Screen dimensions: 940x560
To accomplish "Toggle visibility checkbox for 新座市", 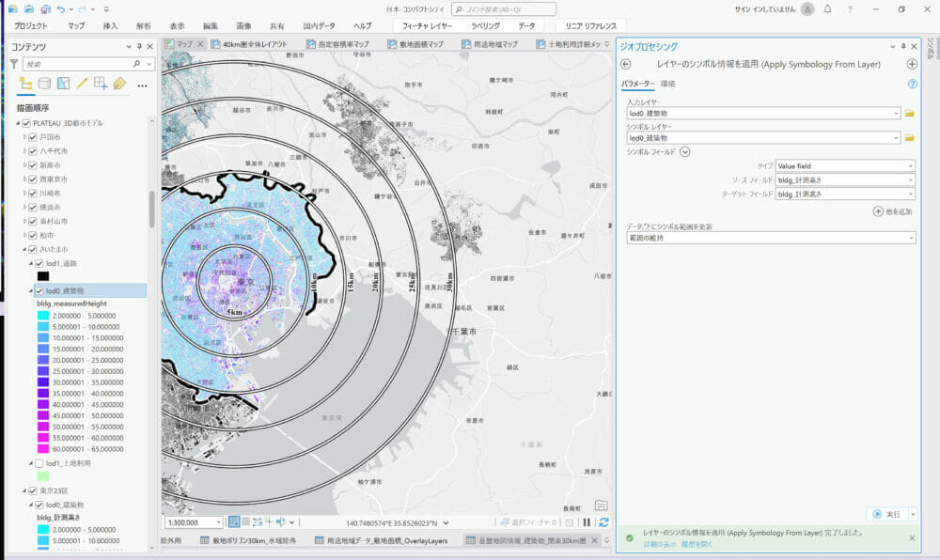I will click(x=33, y=165).
